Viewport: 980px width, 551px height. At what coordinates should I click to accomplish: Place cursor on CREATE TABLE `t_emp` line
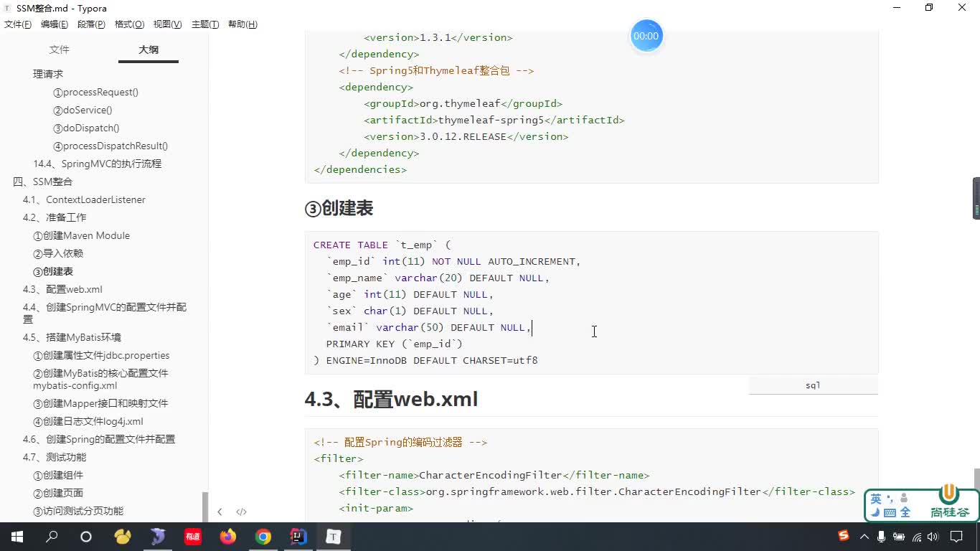382,245
